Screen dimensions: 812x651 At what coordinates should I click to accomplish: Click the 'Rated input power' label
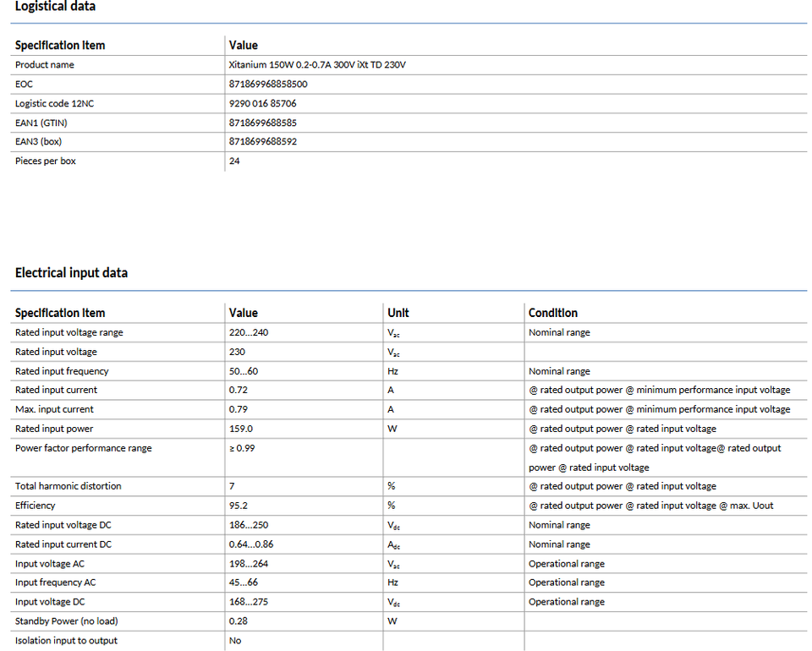click(54, 429)
